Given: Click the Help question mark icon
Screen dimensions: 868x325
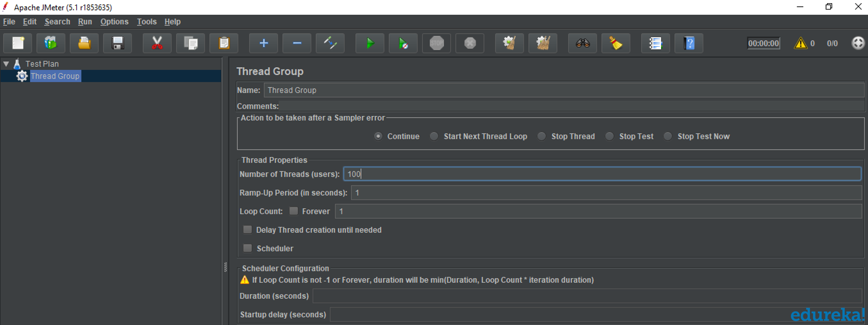Looking at the screenshot, I should pyautogui.click(x=689, y=43).
